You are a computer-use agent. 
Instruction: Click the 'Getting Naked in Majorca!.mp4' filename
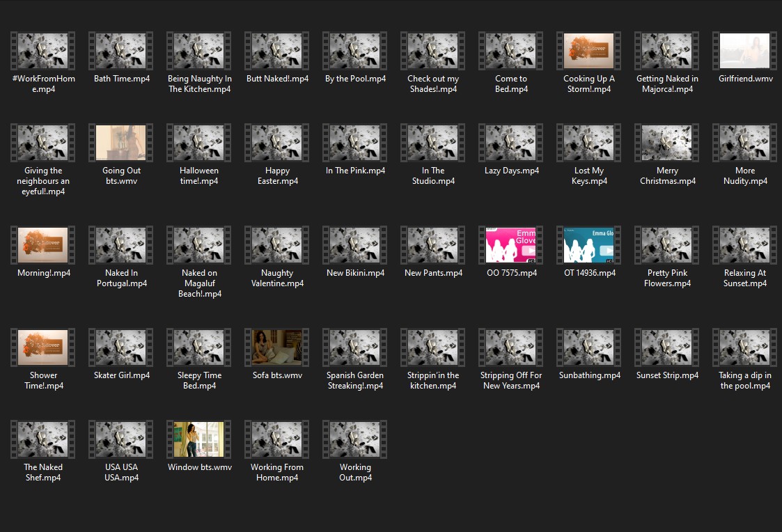(667, 84)
